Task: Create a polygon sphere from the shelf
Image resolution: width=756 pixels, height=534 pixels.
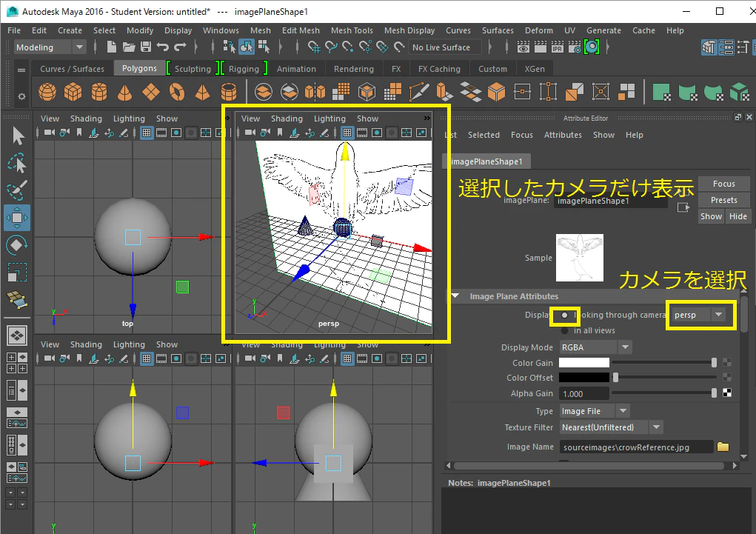Action: (x=47, y=92)
